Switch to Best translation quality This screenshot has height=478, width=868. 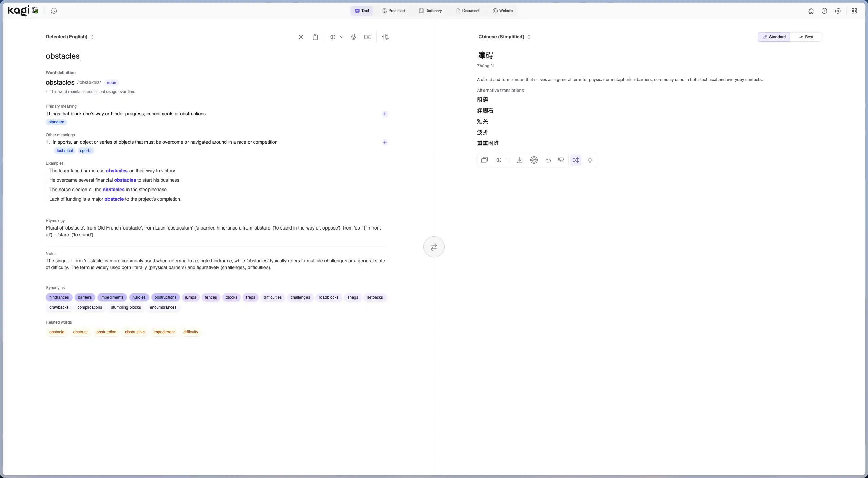[806, 37]
